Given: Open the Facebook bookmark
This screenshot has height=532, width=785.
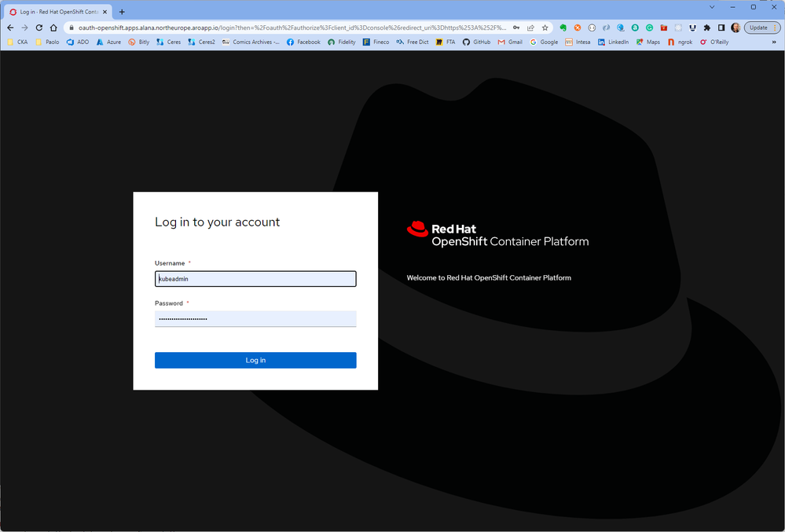Looking at the screenshot, I should (303, 42).
